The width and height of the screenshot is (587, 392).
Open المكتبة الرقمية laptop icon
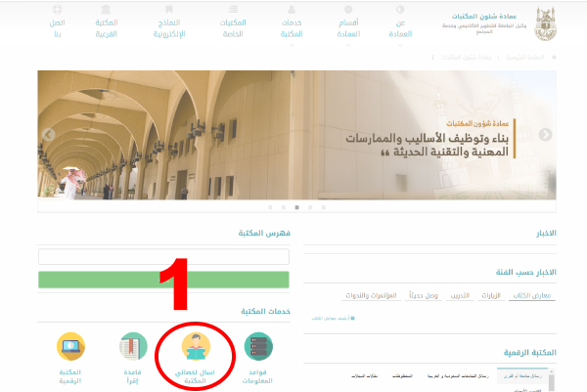click(x=70, y=346)
